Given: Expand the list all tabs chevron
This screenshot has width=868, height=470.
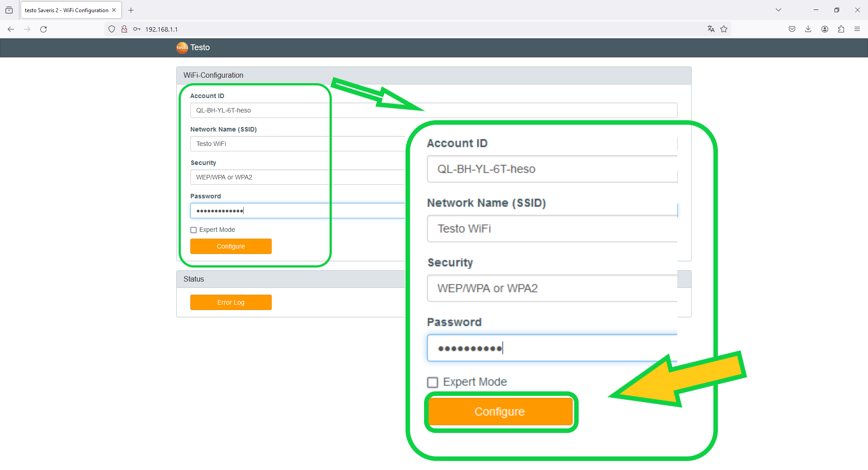Looking at the screenshot, I should pyautogui.click(x=778, y=10).
